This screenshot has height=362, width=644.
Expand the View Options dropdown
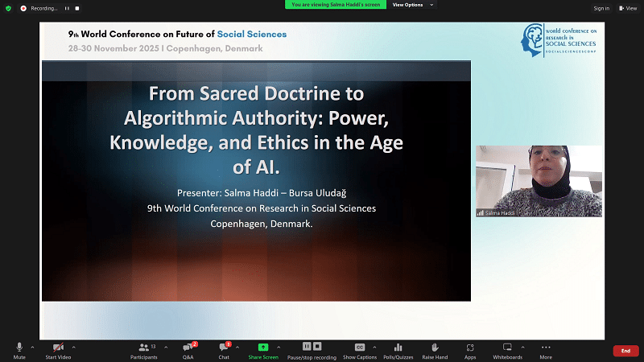(x=413, y=5)
